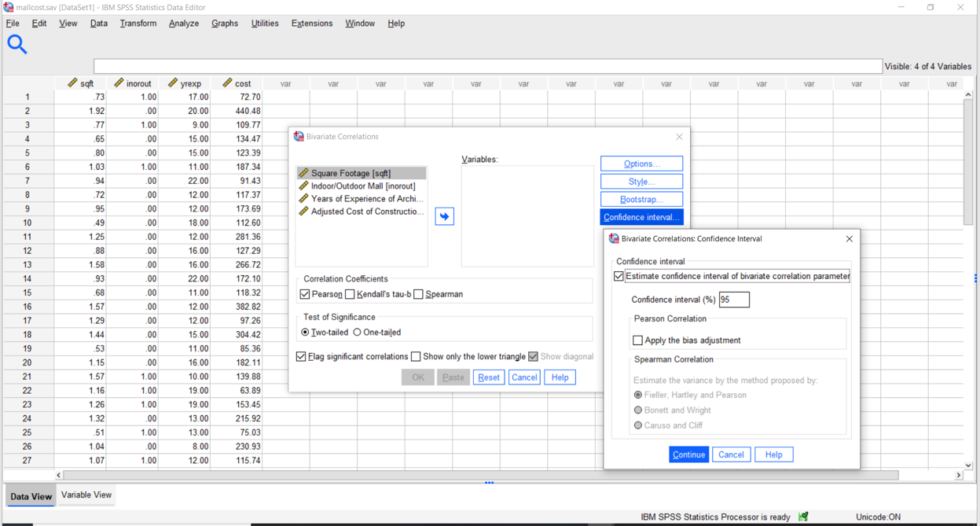This screenshot has width=980, height=526.
Task: Click the Confidence interval... button
Action: [641, 217]
